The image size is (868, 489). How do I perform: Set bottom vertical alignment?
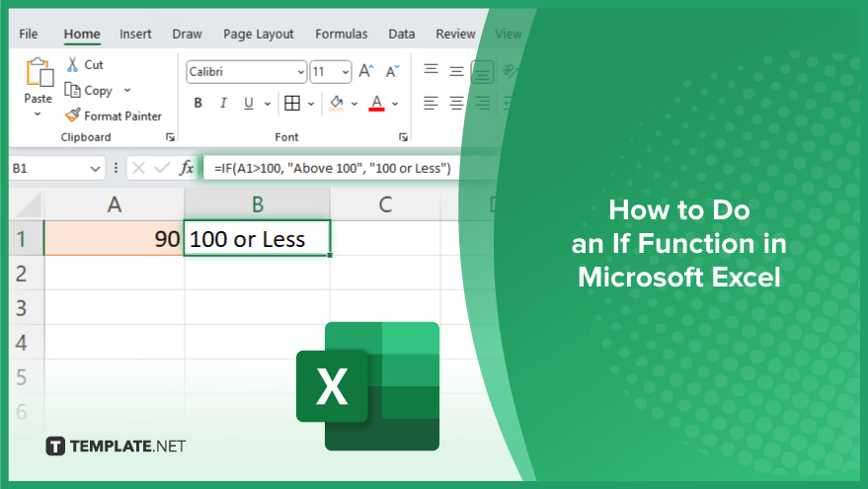tap(482, 72)
